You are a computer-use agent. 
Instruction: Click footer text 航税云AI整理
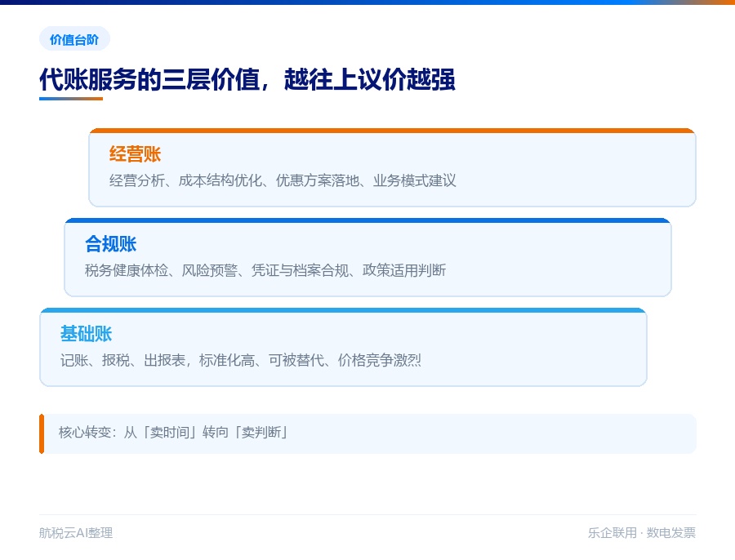coord(76,533)
